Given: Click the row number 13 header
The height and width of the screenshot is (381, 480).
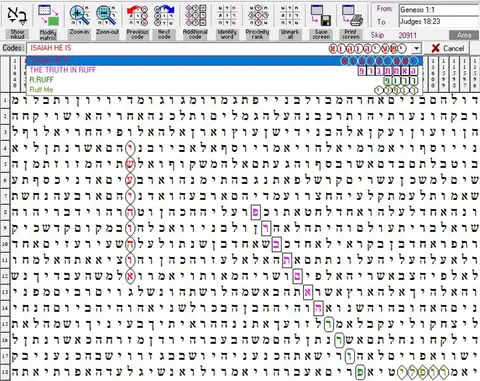Looking at the screenshot, I should (x=5, y=292).
